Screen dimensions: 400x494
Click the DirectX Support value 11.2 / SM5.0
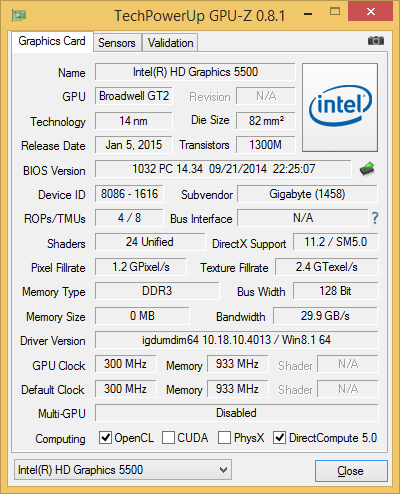(x=336, y=242)
